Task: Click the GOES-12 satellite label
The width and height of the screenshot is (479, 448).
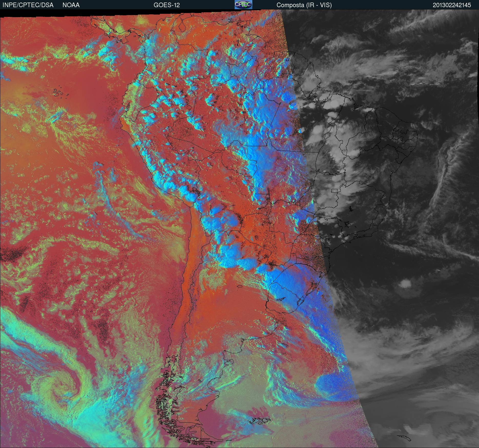Action: pos(166,5)
